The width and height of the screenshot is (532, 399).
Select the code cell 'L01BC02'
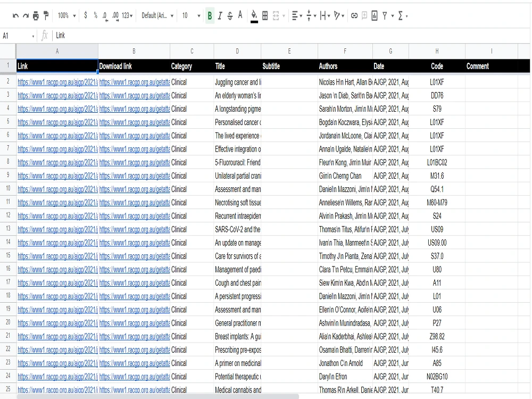[437, 162]
